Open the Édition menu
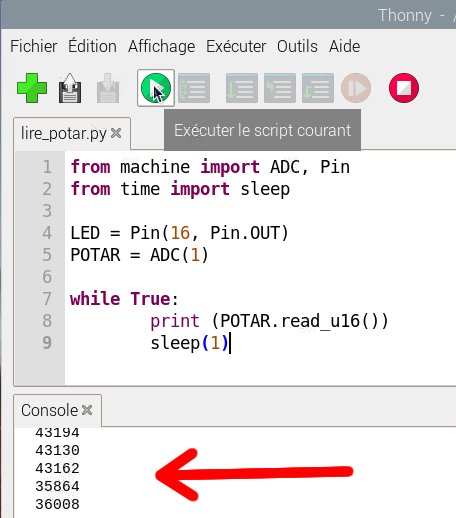The width and height of the screenshot is (456, 518). coord(92,46)
